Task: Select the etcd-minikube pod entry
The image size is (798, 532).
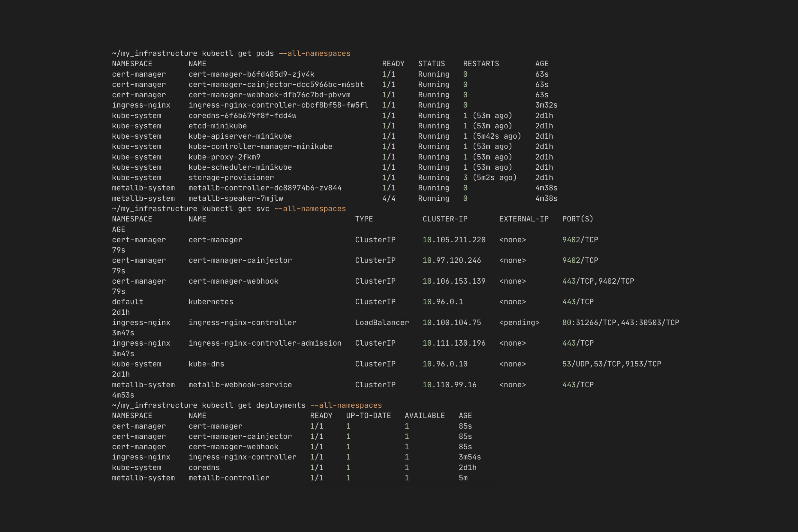Action: click(x=218, y=126)
